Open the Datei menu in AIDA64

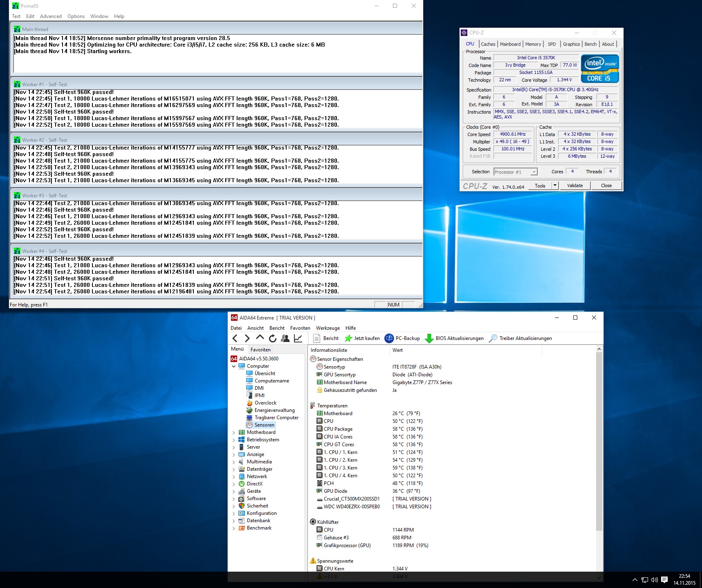point(236,328)
